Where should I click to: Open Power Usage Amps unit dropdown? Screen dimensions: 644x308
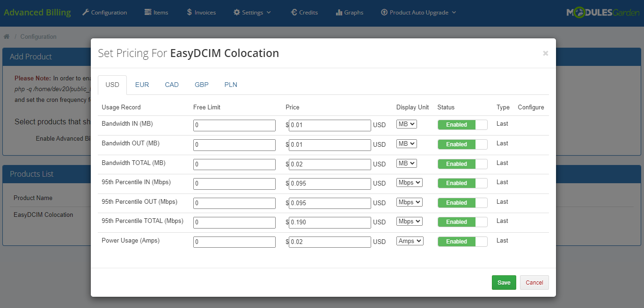click(x=410, y=241)
